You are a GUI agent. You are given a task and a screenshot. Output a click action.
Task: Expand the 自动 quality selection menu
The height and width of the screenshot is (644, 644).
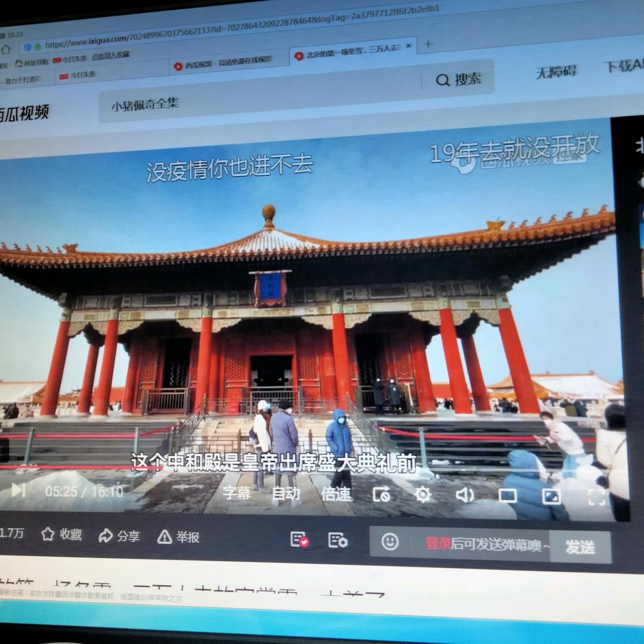pyautogui.click(x=286, y=494)
